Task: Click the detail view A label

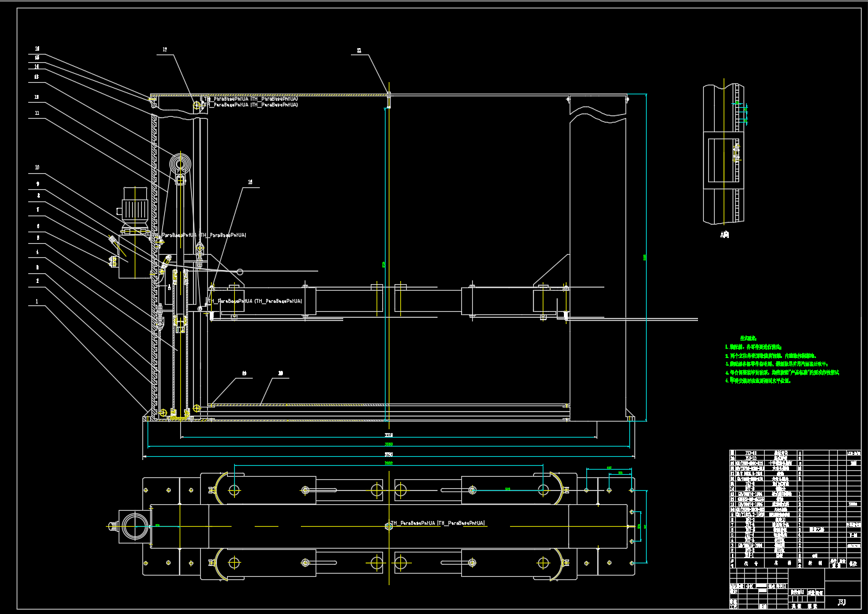Action: 724,235
